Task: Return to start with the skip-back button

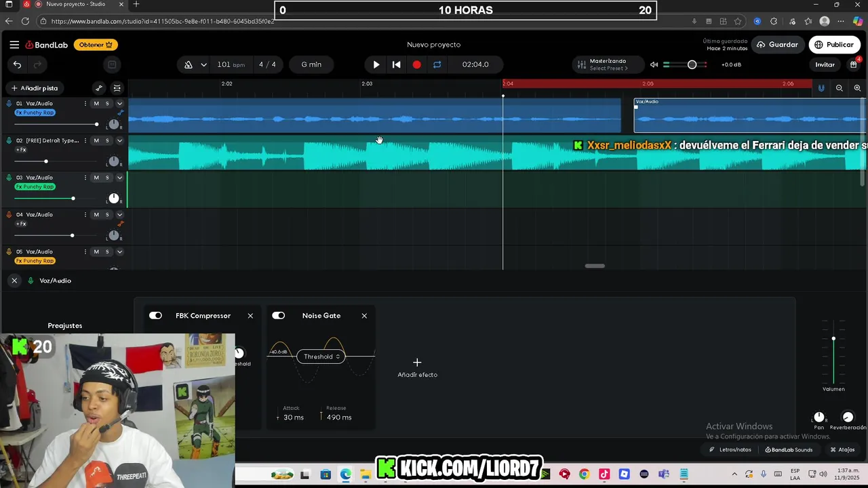Action: point(397,64)
